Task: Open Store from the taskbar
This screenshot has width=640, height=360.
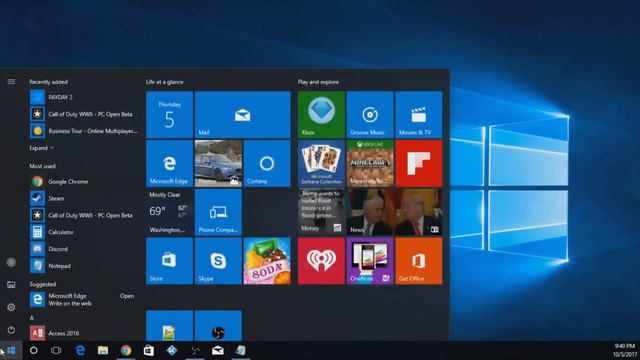Action: [149, 350]
